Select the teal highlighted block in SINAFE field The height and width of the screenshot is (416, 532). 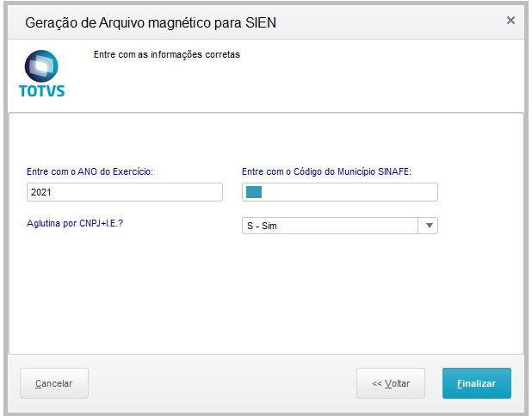tap(254, 192)
